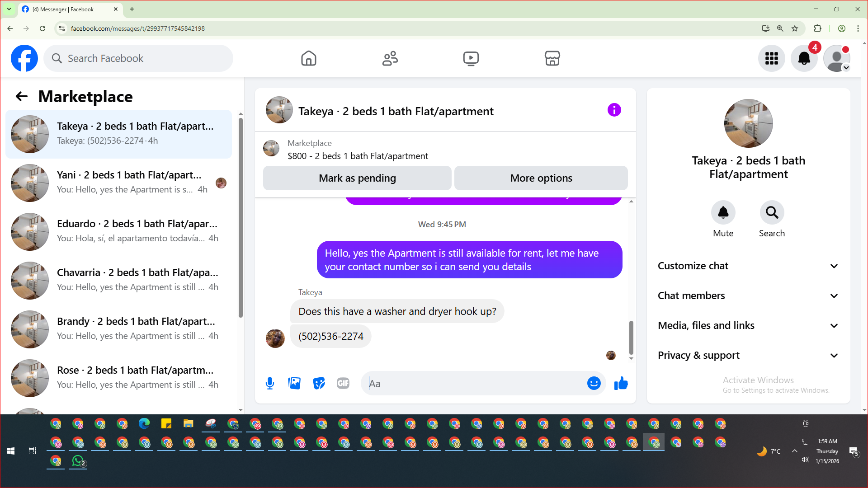Open the GIF picker
The image size is (868, 488).
point(343,384)
